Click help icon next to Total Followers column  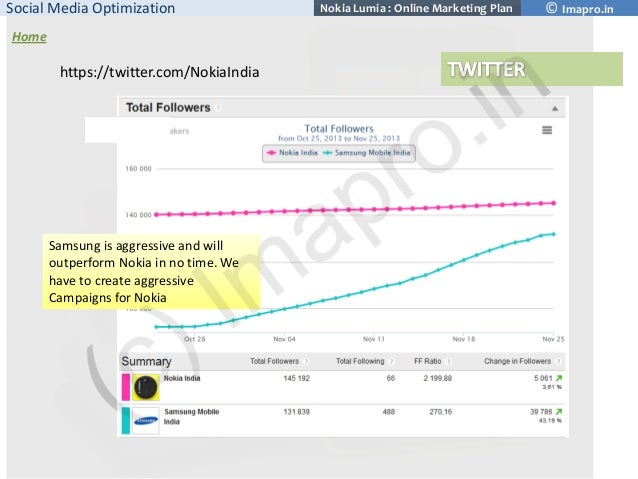pos(306,361)
